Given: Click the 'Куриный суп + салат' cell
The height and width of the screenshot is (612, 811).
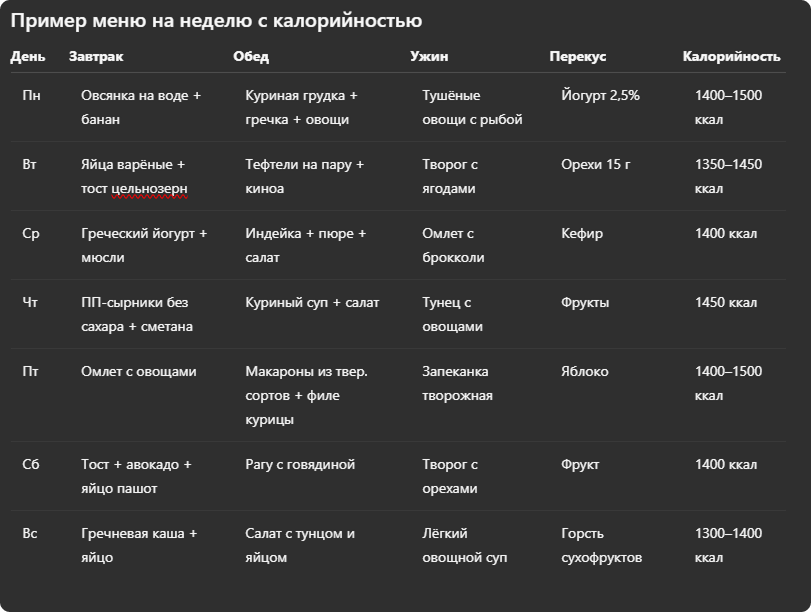Looking at the screenshot, I should pyautogui.click(x=312, y=303).
